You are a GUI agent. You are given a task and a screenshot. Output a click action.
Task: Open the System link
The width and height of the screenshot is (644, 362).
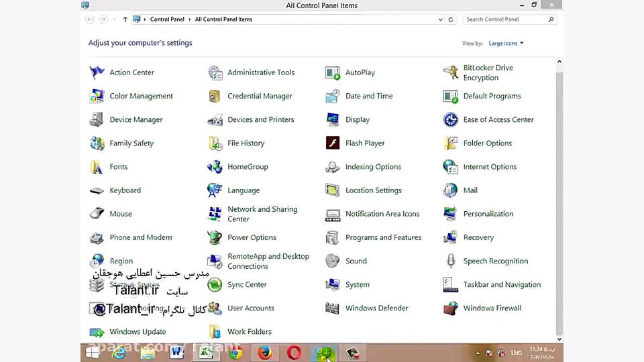(x=358, y=284)
